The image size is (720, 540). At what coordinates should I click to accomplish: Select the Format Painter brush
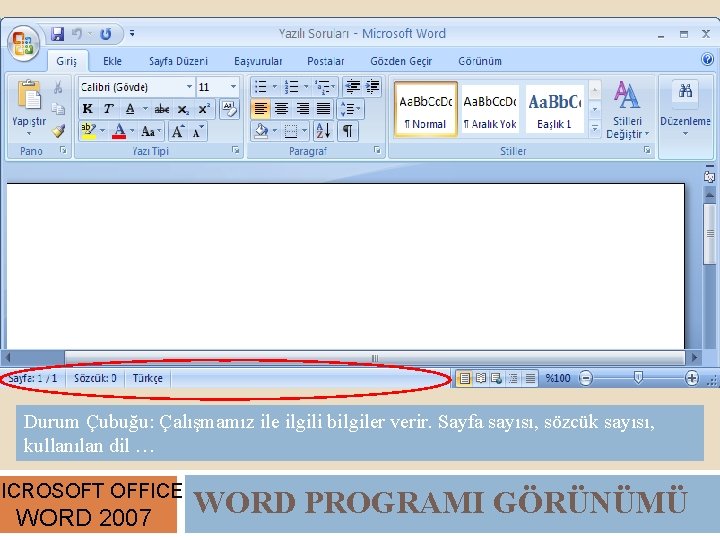58,131
